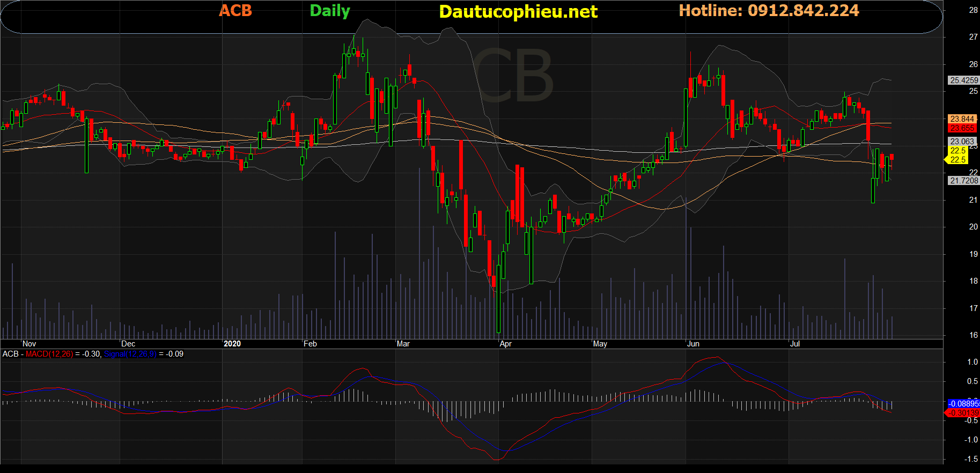980x473 pixels.
Task: Click the Apr month label
Action: pos(505,344)
